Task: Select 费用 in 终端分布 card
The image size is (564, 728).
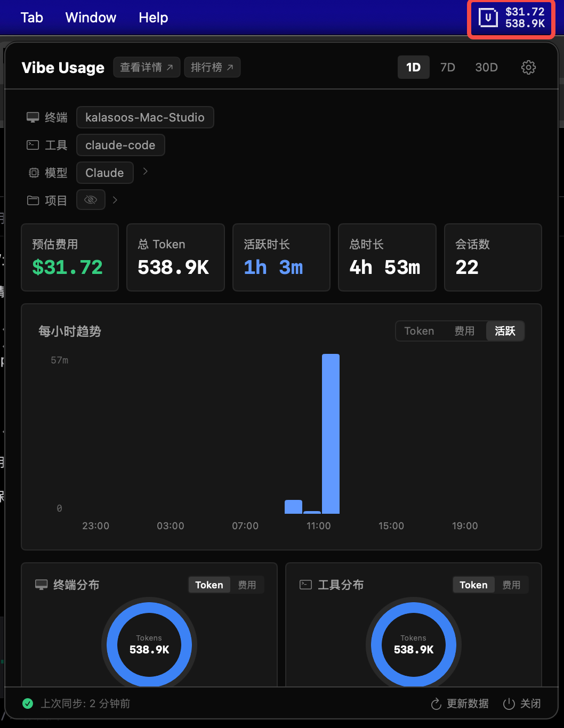Action: [x=247, y=585]
